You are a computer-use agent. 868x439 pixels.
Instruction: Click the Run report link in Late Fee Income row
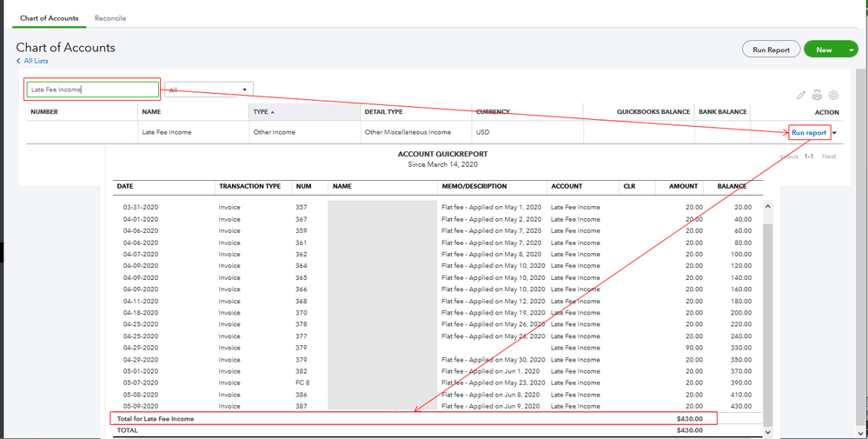[x=809, y=133]
